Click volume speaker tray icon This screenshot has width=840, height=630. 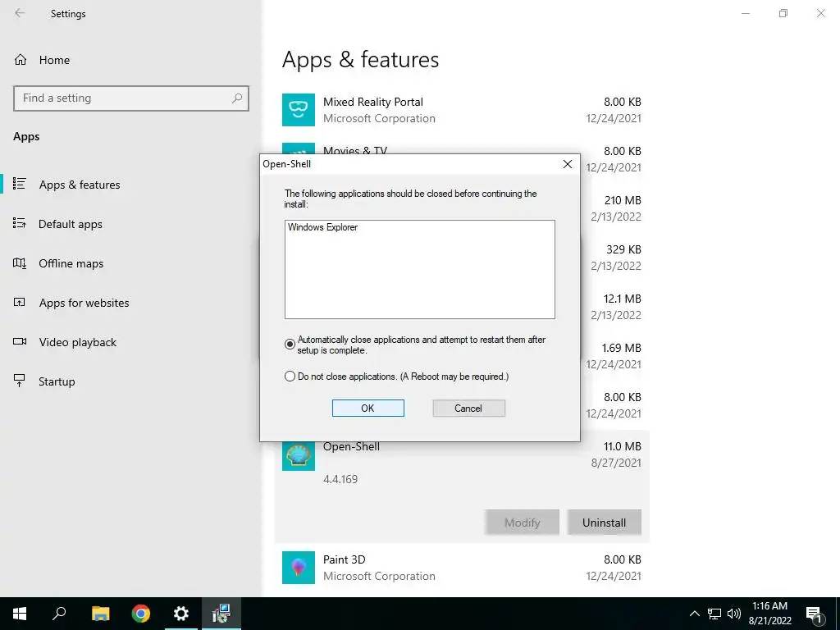pyautogui.click(x=734, y=614)
